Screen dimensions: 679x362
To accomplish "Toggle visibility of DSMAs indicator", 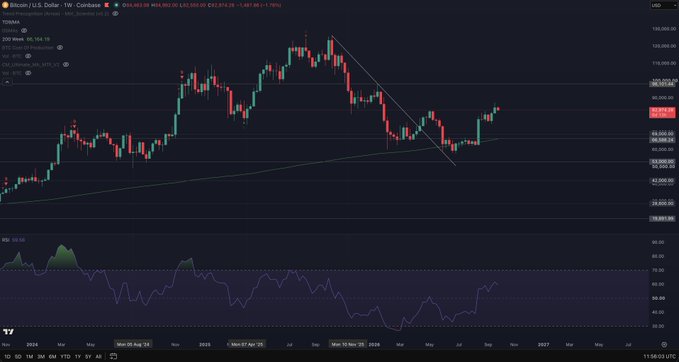I will 24,30.
